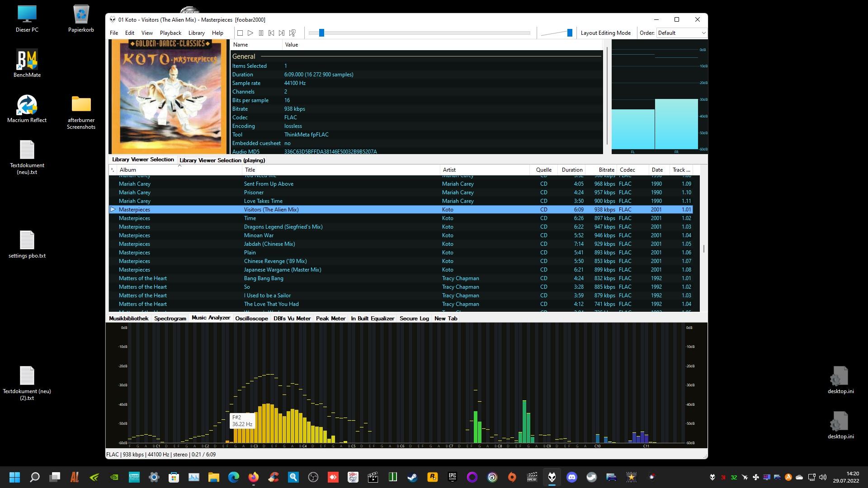Open the Windows Start button

point(14,477)
